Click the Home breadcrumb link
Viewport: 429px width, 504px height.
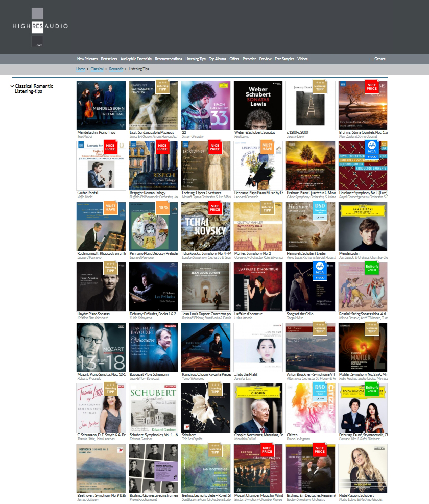tap(81, 69)
